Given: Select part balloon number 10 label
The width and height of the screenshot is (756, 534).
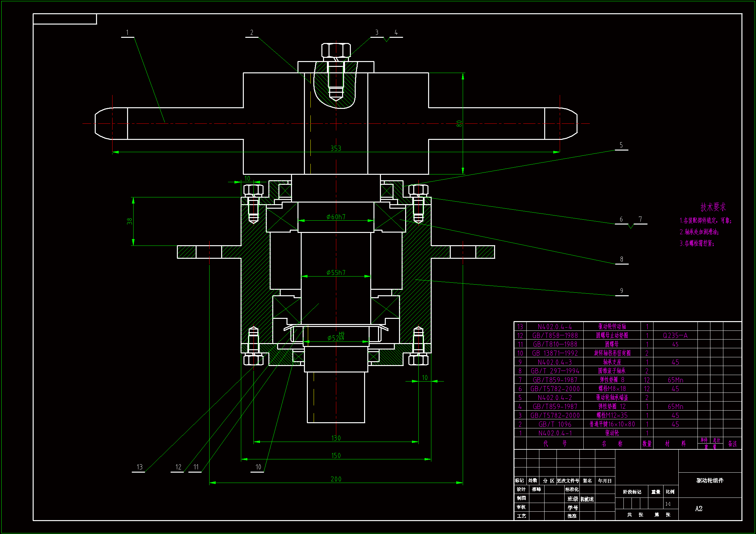Looking at the screenshot, I should 258,467.
